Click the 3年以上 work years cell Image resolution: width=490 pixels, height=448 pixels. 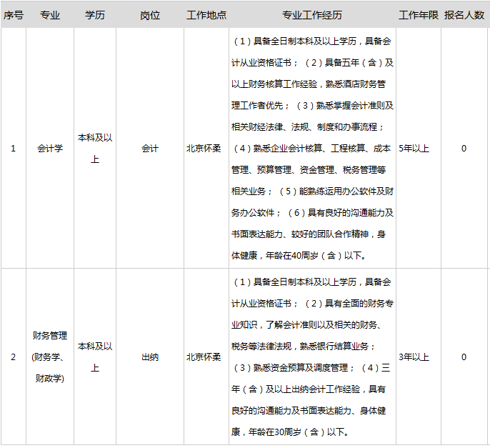click(x=414, y=357)
